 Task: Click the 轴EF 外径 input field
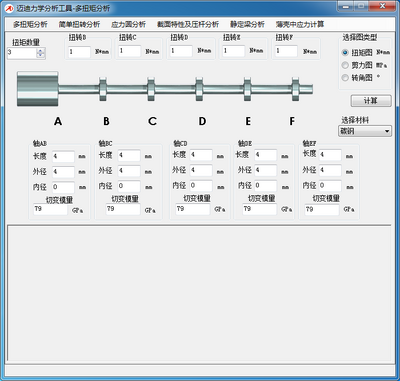pyautogui.click(x=330, y=170)
